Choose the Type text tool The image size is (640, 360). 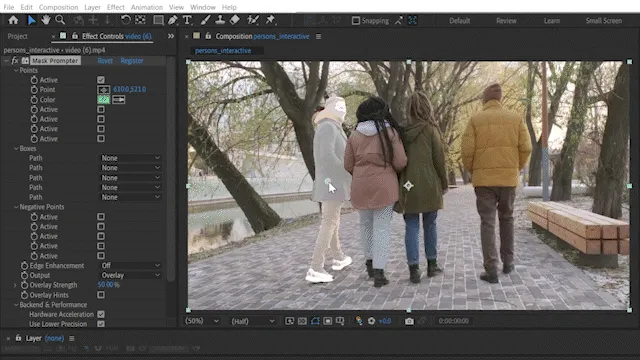click(187, 20)
